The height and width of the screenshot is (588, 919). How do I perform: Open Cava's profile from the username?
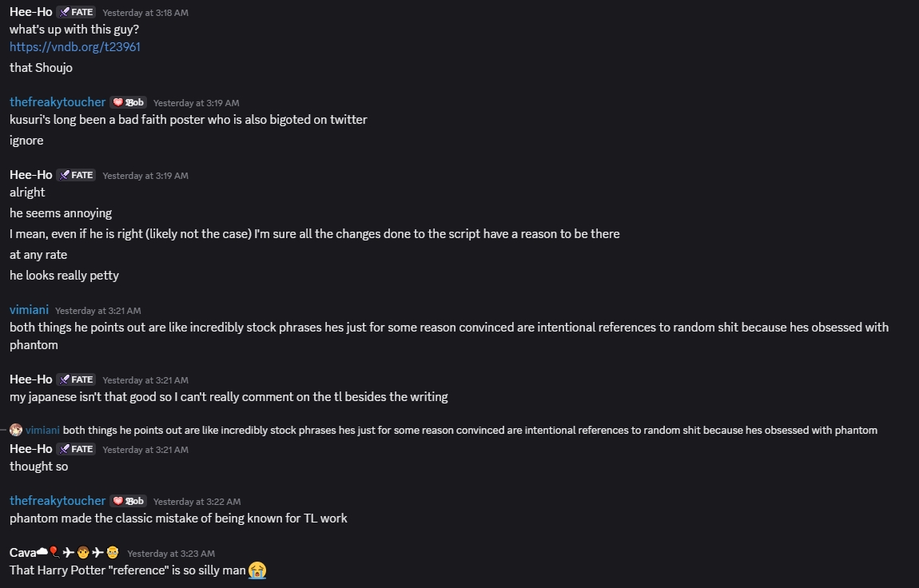click(65, 552)
